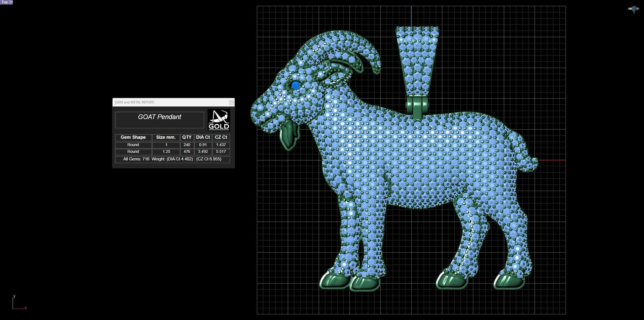Click the Gold grasshopper logo icon
This screenshot has width=644, height=320.
219,120
